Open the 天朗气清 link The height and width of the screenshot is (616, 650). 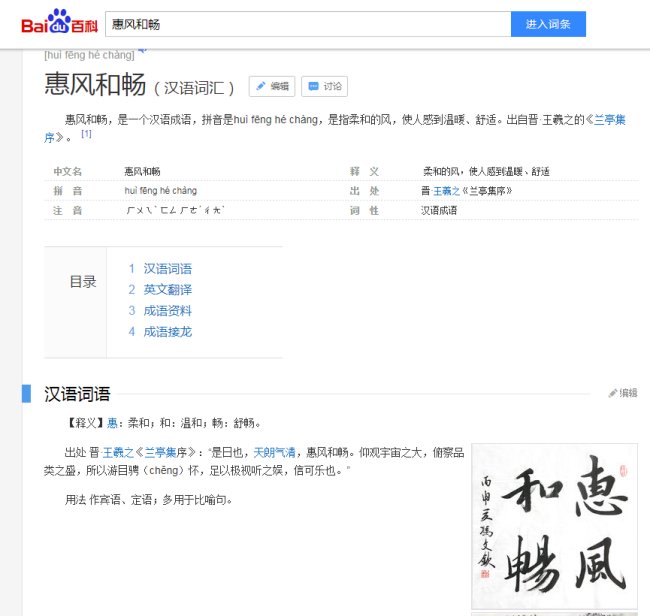point(274,452)
